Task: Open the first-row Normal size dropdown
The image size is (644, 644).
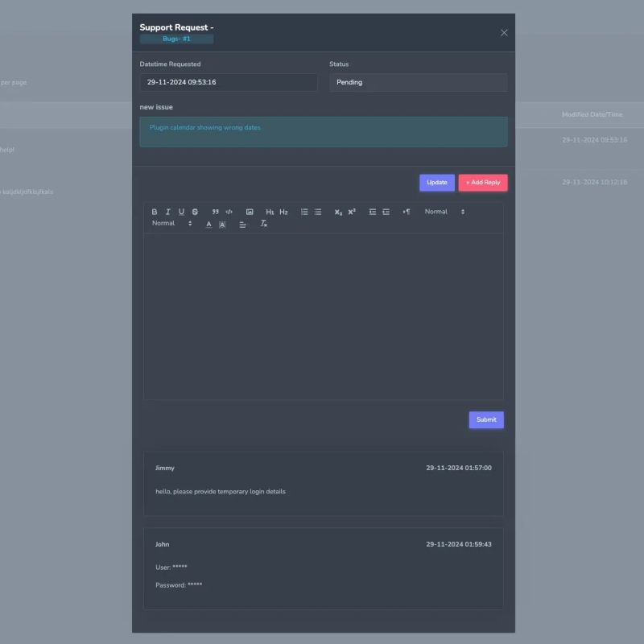Action: (x=444, y=212)
